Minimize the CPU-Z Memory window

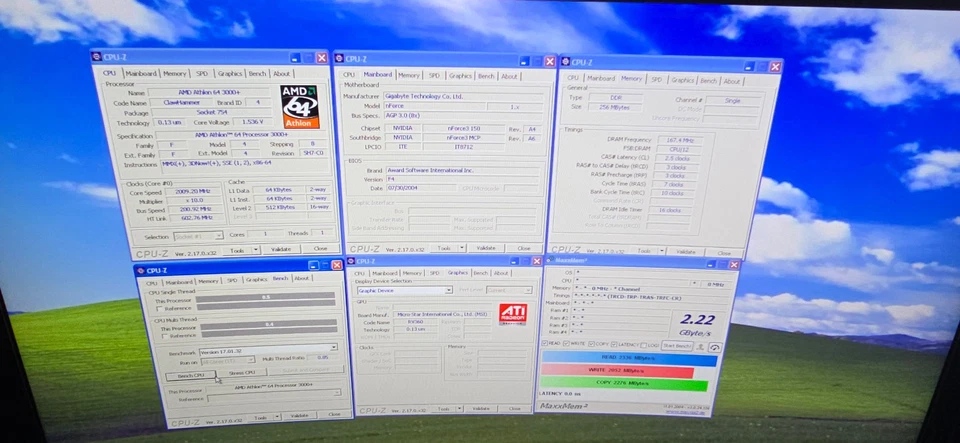[x=749, y=67]
